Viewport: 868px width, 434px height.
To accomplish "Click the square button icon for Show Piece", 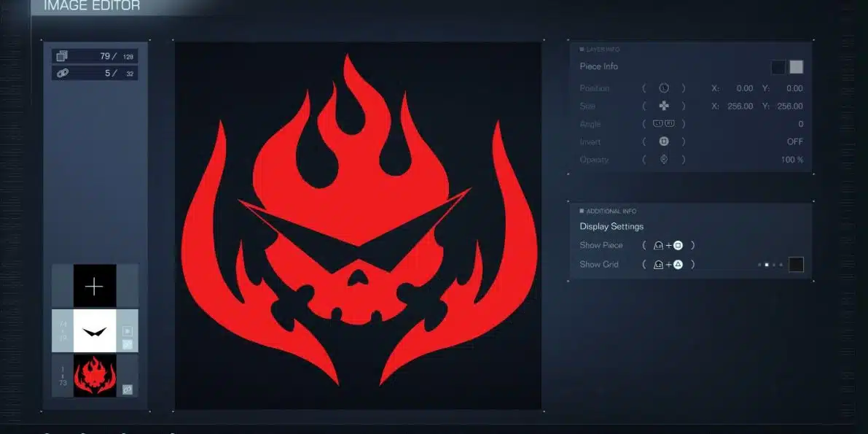I will pyautogui.click(x=678, y=245).
